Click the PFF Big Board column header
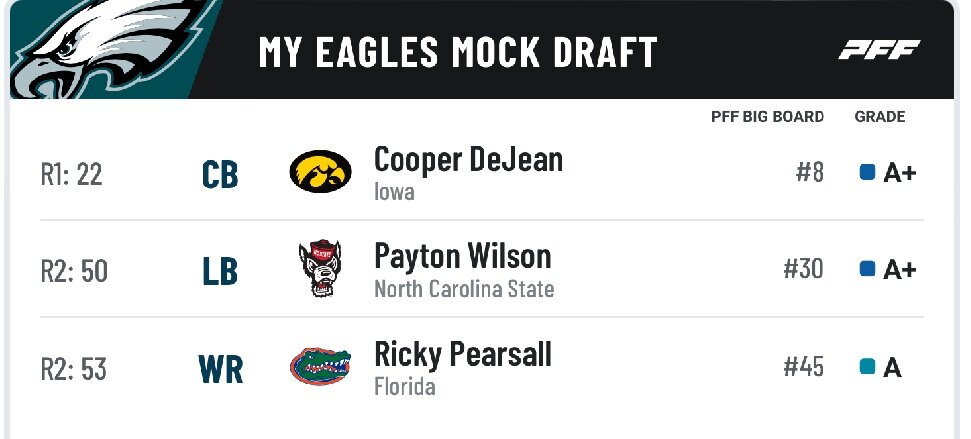The height and width of the screenshot is (439, 971). tap(767, 117)
